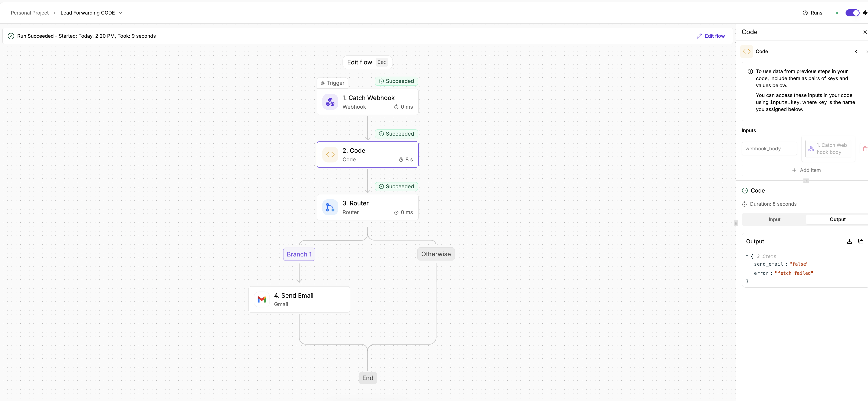Collapse the output JSON tree
868x401 pixels.
pos(747,256)
